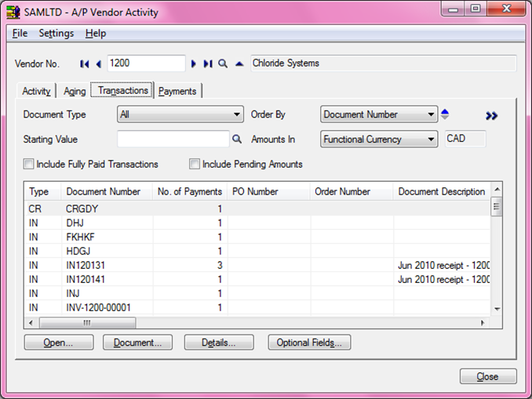532x399 pixels.
Task: Open the Vendor No. finder magnifier
Action: pyautogui.click(x=223, y=63)
